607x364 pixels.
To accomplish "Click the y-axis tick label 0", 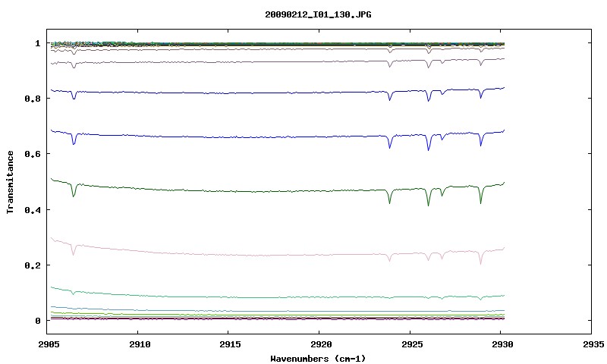I will (x=38, y=321).
